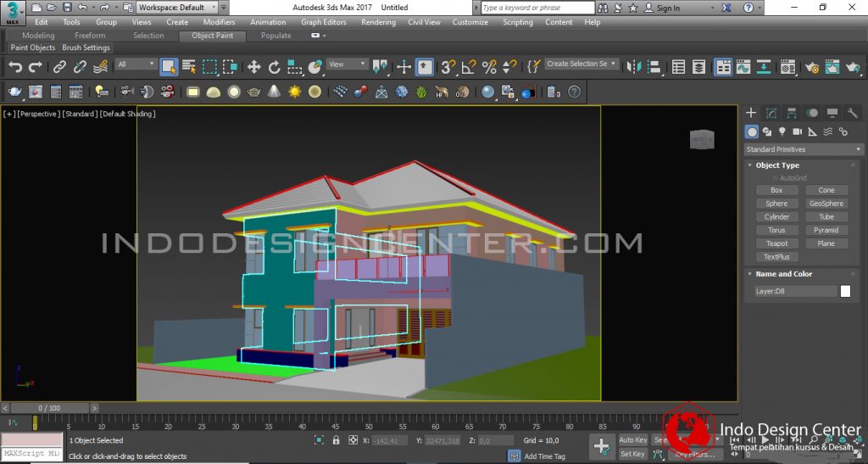Click the Set Key button

click(x=632, y=454)
